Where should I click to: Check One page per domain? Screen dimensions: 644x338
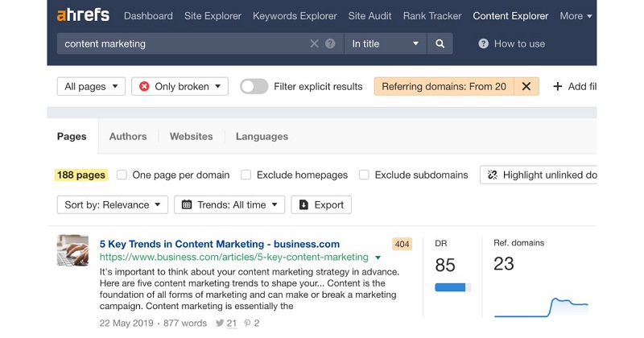coord(122,175)
